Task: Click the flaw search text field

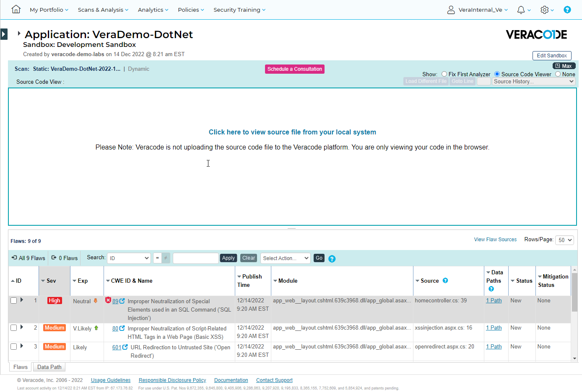Action: [x=196, y=258]
